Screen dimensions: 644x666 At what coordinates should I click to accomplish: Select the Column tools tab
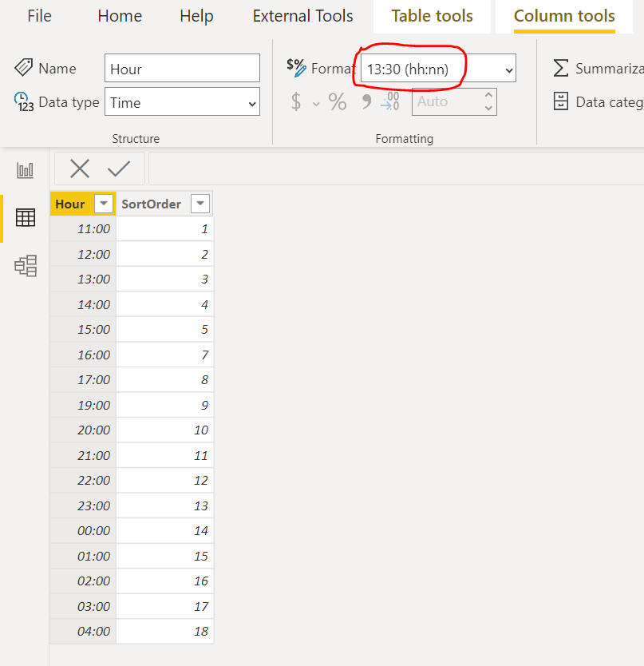564,16
